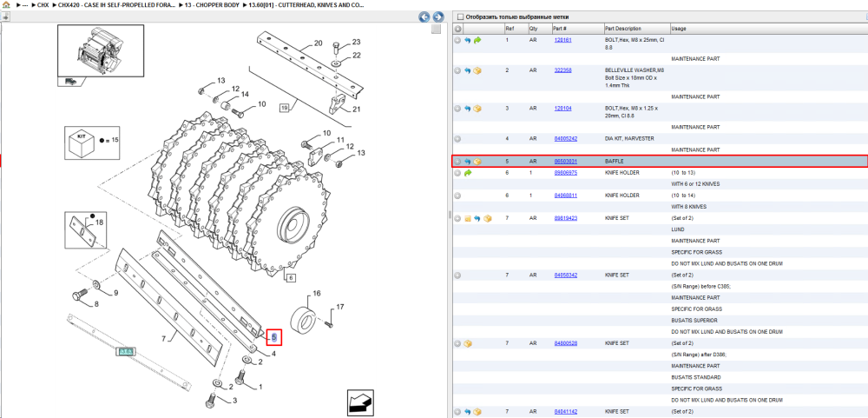Click green forward-arrow icon for part 120181
Image resolution: width=868 pixels, height=418 pixels.
[x=477, y=41]
